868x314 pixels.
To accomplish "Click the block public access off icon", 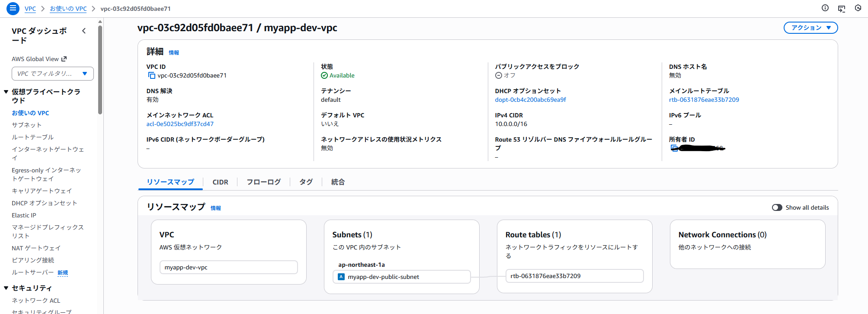I will coord(499,75).
